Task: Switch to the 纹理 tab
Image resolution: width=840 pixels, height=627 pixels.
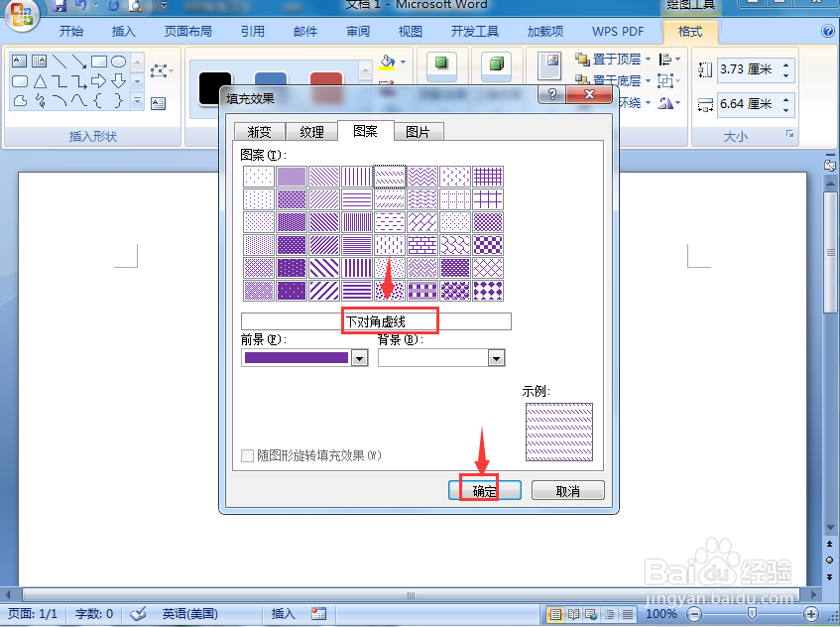Action: click(x=311, y=131)
